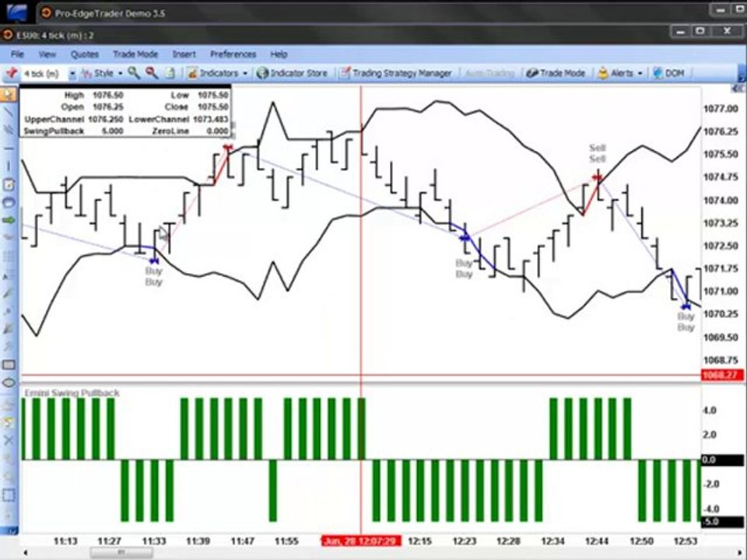Click the DOM toolbar button
747x560 pixels.
coord(669,73)
